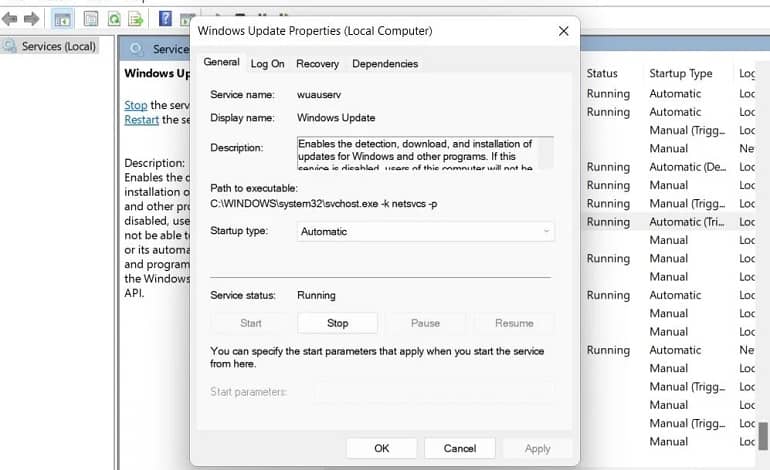The image size is (770, 470).
Task: Click the Status column header
Action: (602, 73)
